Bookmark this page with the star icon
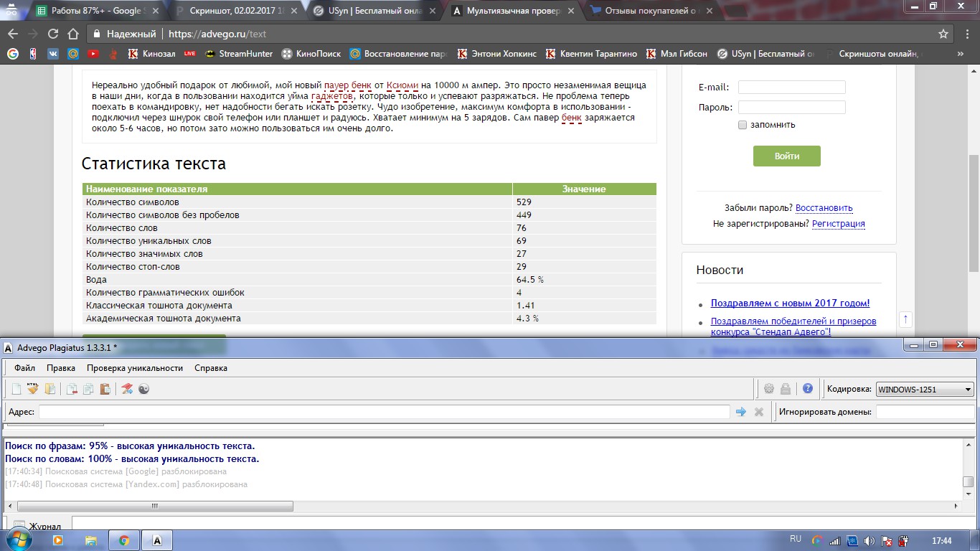This screenshot has height=551, width=980. tap(943, 34)
